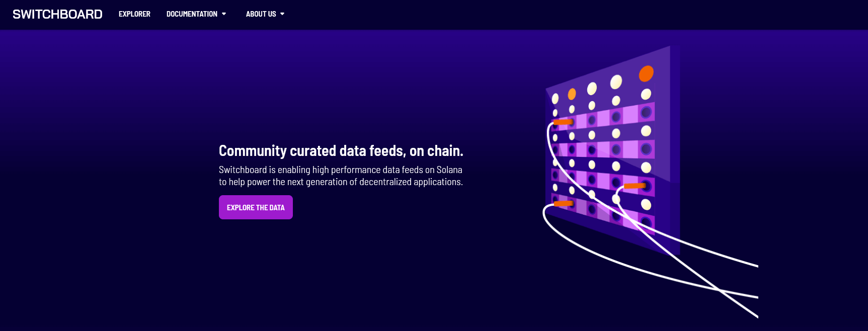Click the large orange dot at the panel's top-right corner

[646, 73]
